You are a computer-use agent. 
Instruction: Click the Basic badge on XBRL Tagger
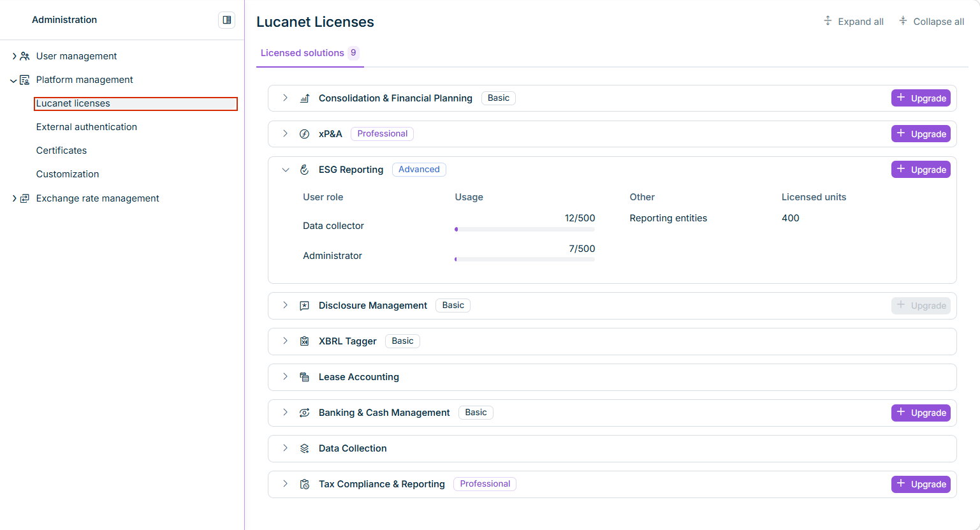pos(402,341)
